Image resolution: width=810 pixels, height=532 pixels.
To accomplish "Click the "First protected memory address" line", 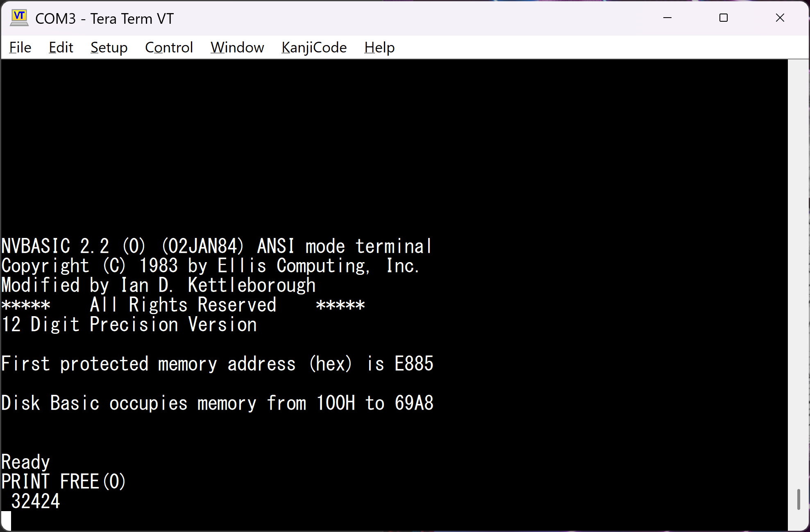I will click(217, 364).
